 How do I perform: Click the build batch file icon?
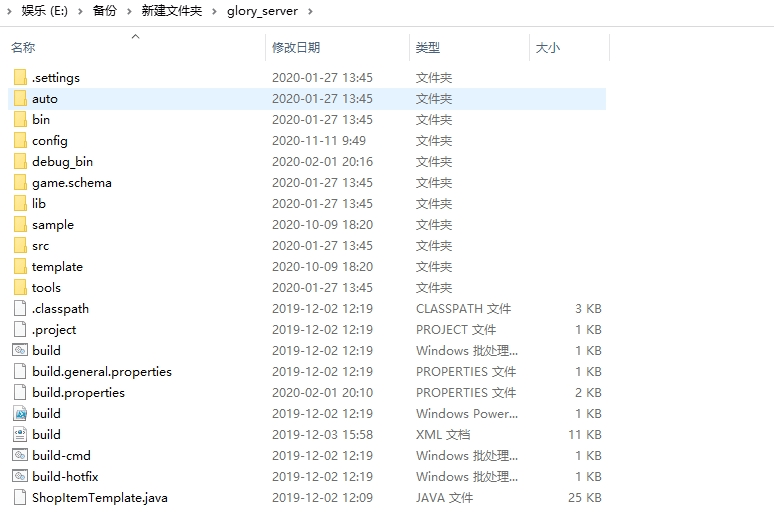click(20, 351)
